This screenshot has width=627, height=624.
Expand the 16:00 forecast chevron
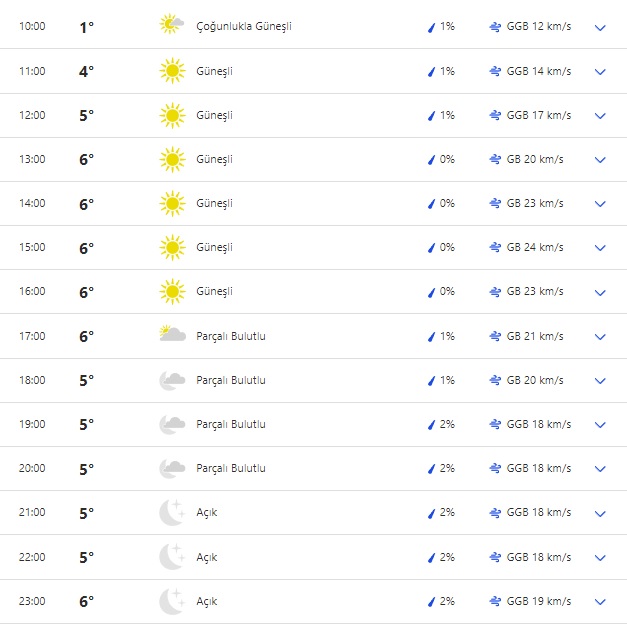pyautogui.click(x=600, y=292)
